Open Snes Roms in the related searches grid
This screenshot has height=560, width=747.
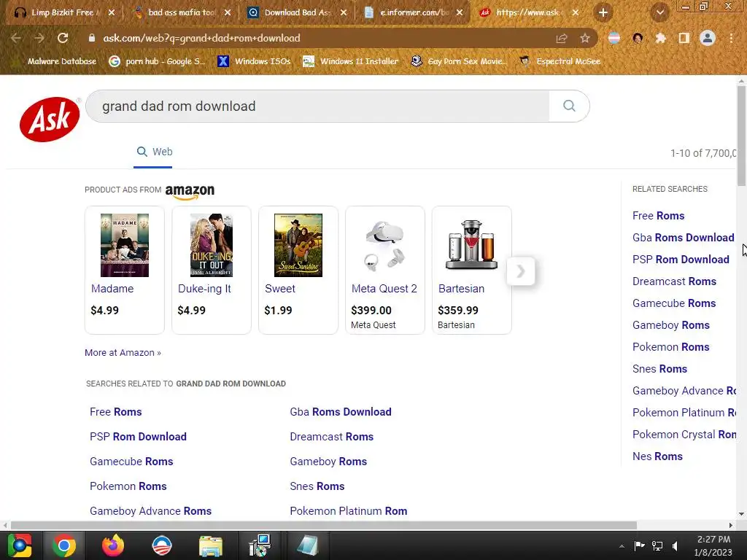(317, 486)
